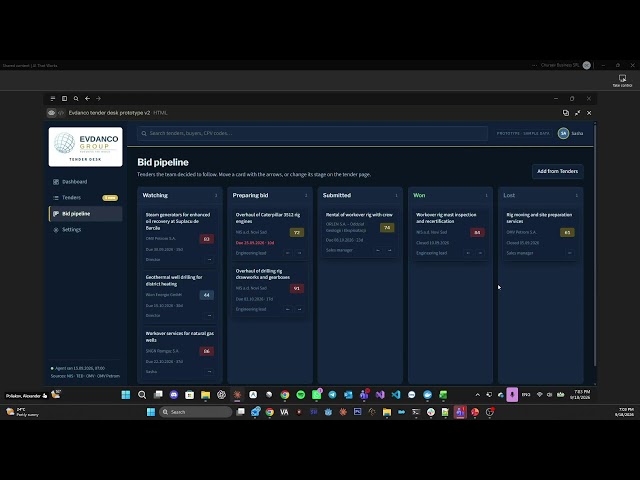Close the Evdanco tender desk prototype panel
The image size is (640, 480).
(589, 113)
